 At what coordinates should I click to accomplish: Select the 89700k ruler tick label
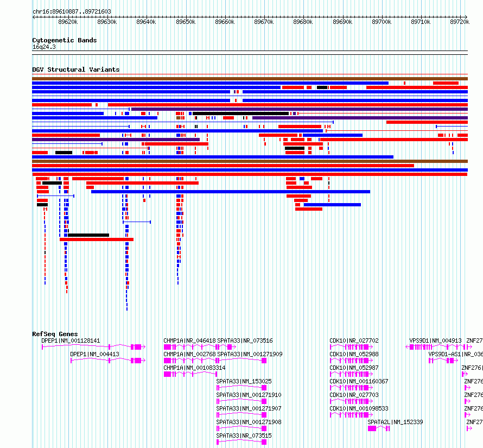(x=382, y=22)
